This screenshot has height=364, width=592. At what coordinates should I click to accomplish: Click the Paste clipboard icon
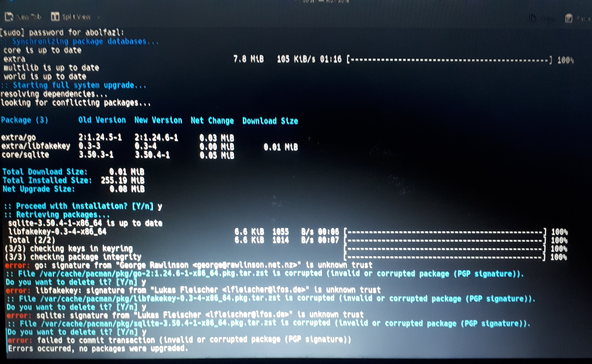pyautogui.click(x=569, y=18)
